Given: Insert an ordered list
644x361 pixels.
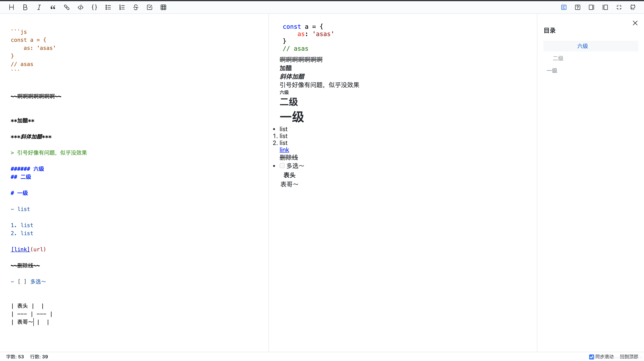Looking at the screenshot, I should click(x=122, y=7).
